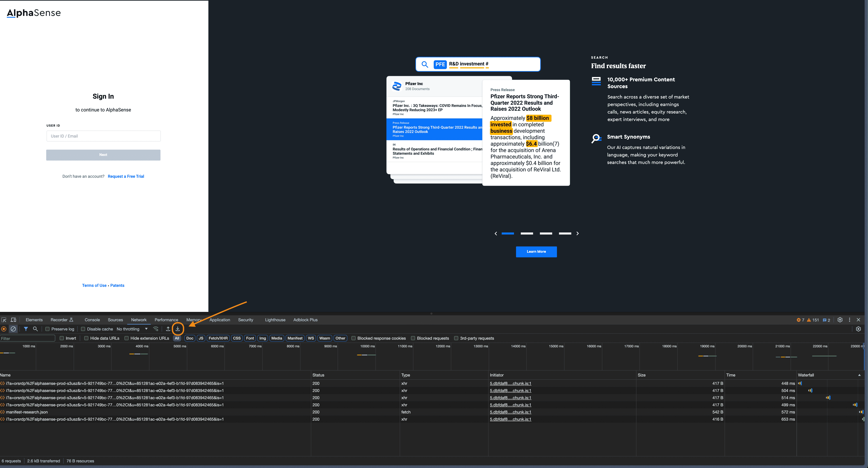
Task: Toggle the network filter funnel icon
Action: 26,329
